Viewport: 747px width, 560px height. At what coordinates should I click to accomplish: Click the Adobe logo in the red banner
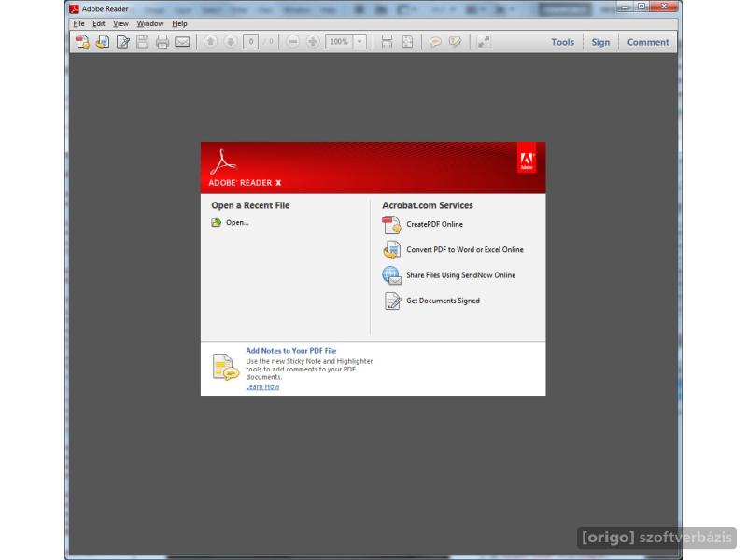pos(527,158)
